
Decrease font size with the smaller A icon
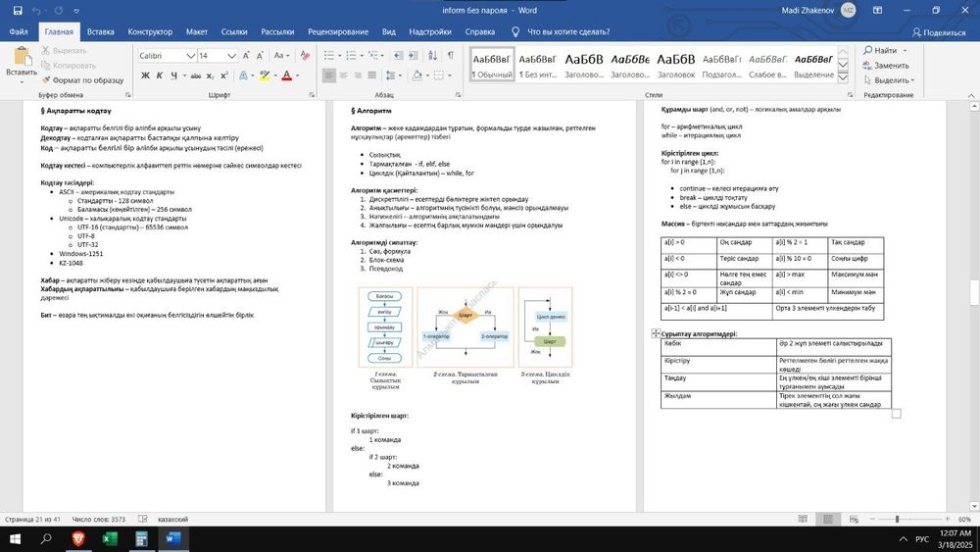click(260, 56)
